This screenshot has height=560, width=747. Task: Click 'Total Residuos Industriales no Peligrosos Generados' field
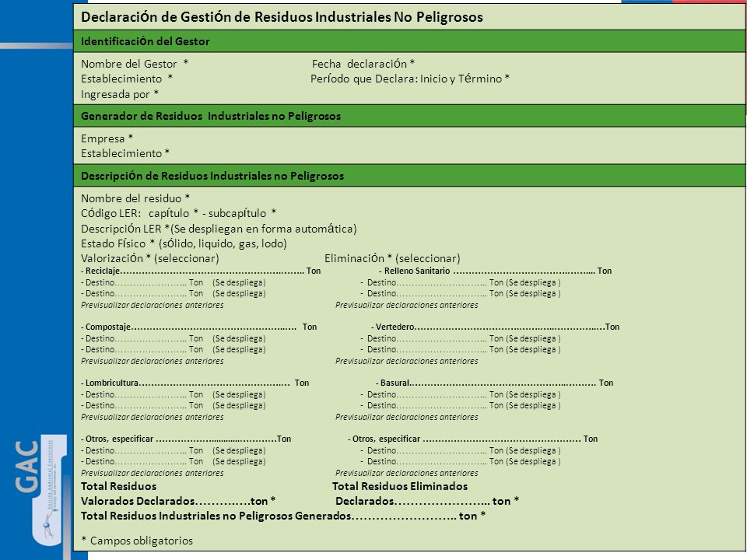pyautogui.click(x=283, y=516)
